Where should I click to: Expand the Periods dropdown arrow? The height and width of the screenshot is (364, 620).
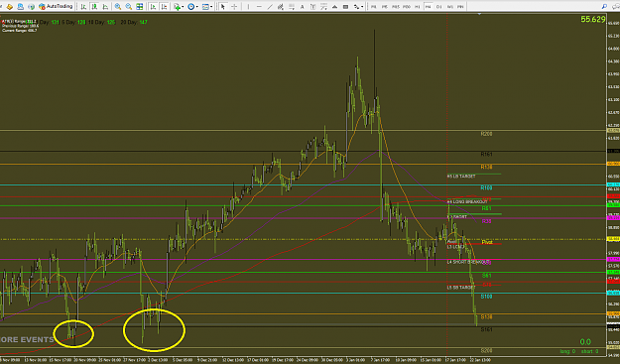point(197,7)
